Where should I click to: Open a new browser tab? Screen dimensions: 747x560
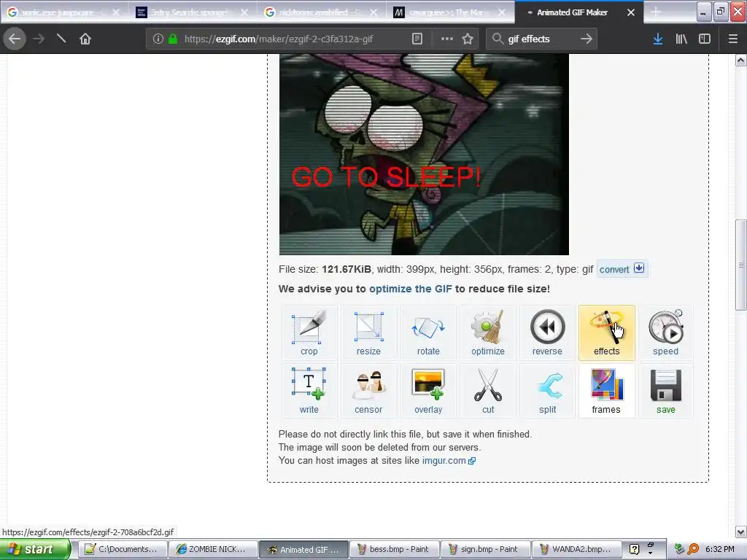point(656,12)
